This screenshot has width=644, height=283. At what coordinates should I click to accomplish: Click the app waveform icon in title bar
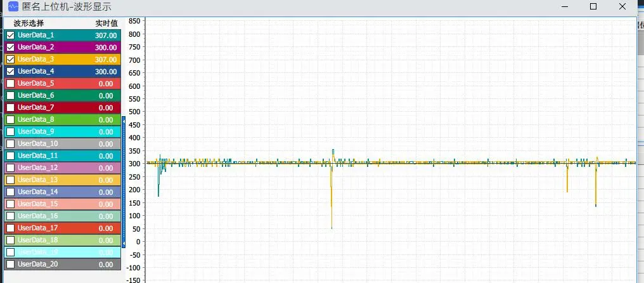(x=13, y=6)
